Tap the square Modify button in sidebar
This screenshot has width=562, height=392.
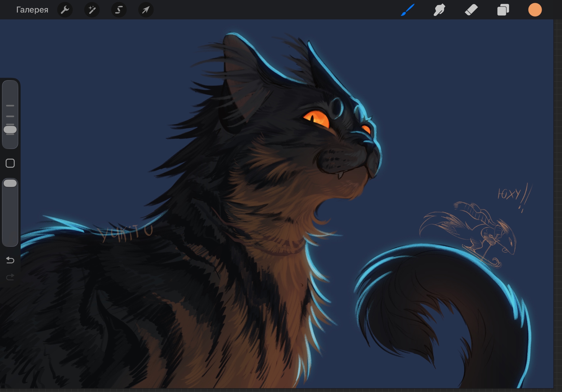(x=10, y=163)
